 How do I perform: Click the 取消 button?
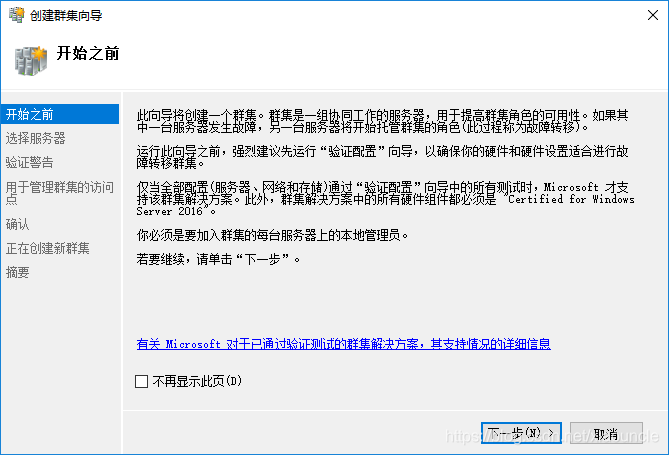click(606, 433)
